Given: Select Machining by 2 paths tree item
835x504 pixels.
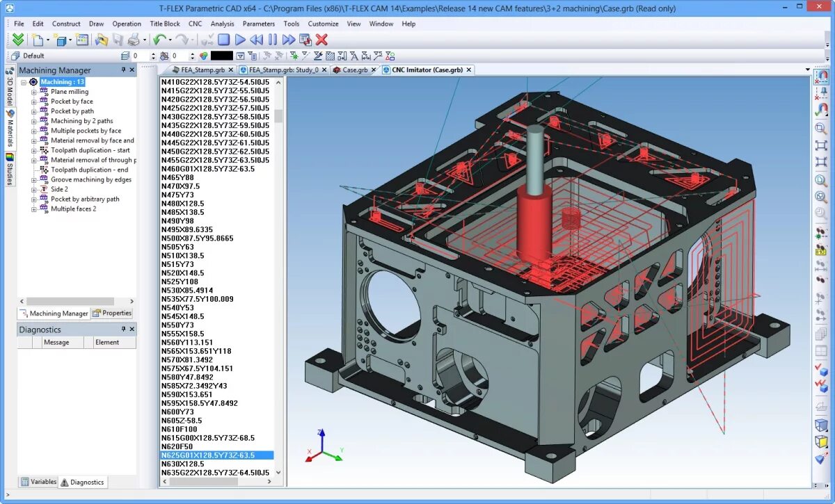Looking at the screenshot, I should click(x=81, y=121).
